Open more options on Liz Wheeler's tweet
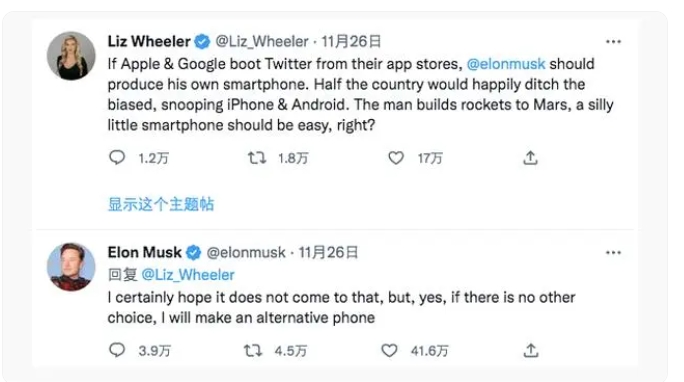The image size is (684, 382). [613, 42]
